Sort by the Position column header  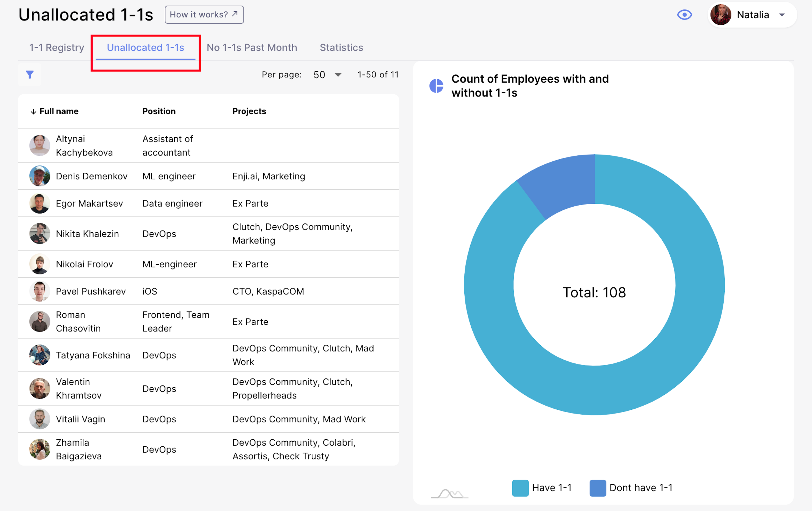pos(159,111)
